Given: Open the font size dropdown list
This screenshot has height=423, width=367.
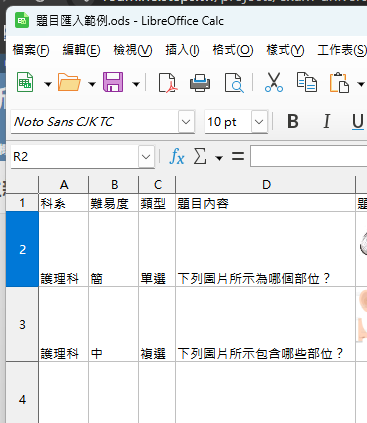Looking at the screenshot, I should 259,122.
